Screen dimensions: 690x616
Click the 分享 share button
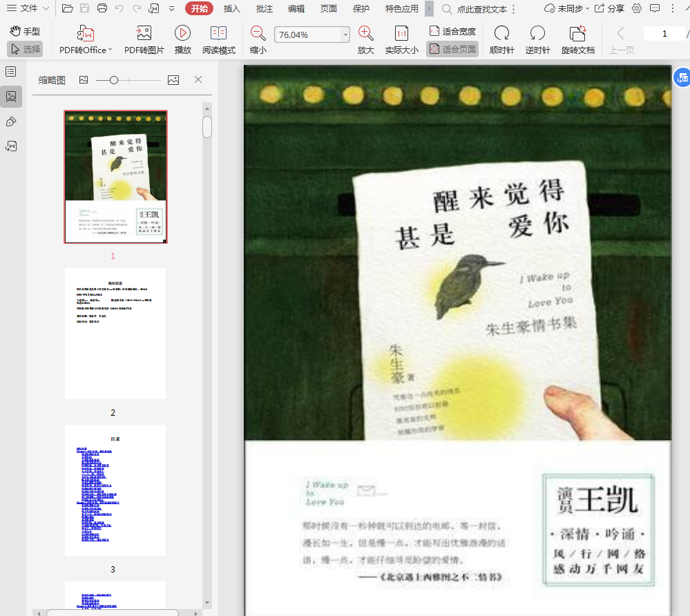coord(609,8)
